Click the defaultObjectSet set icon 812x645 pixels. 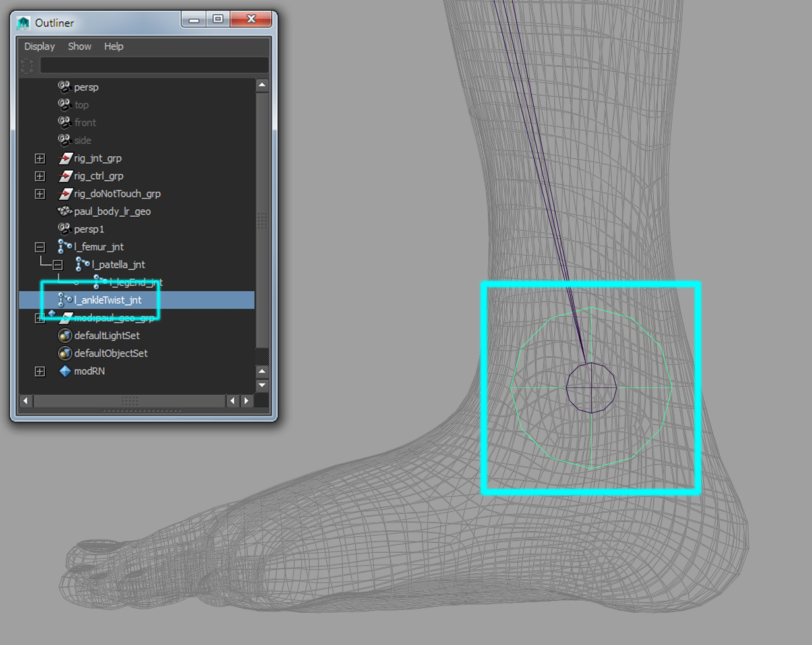point(65,353)
